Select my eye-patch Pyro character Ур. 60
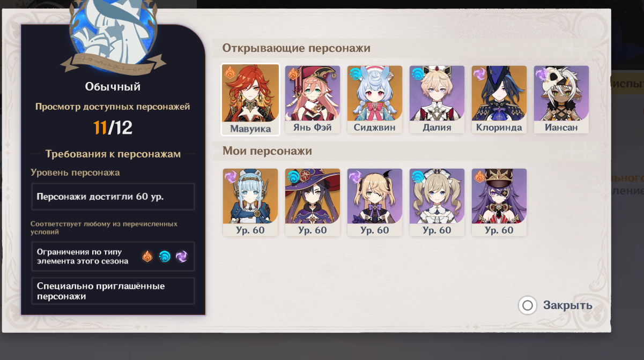The height and width of the screenshot is (360, 644). point(499,202)
